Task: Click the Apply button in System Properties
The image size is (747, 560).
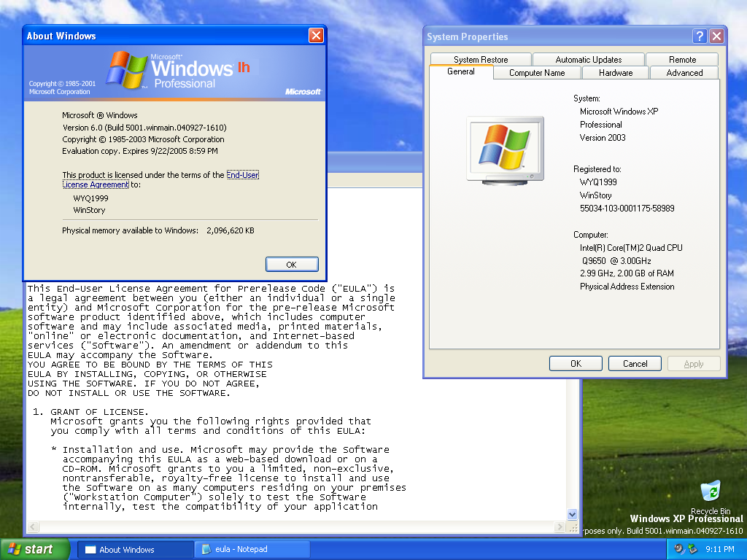Action: (x=694, y=363)
